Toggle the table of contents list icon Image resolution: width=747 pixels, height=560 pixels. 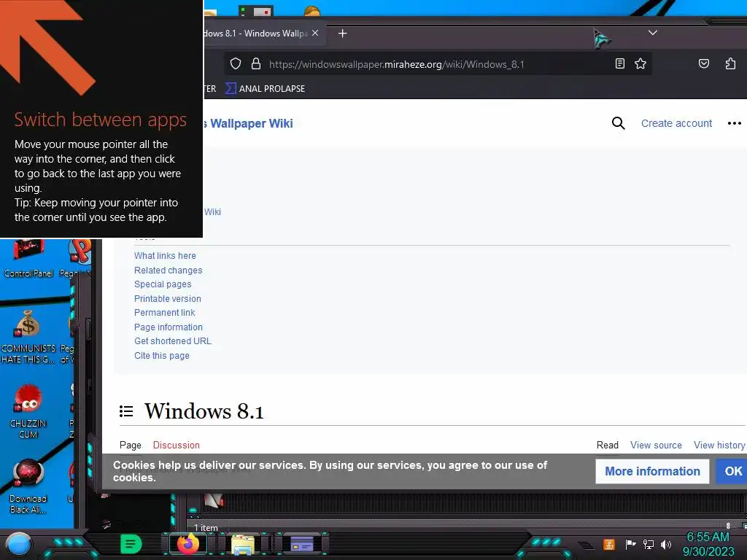tap(126, 411)
